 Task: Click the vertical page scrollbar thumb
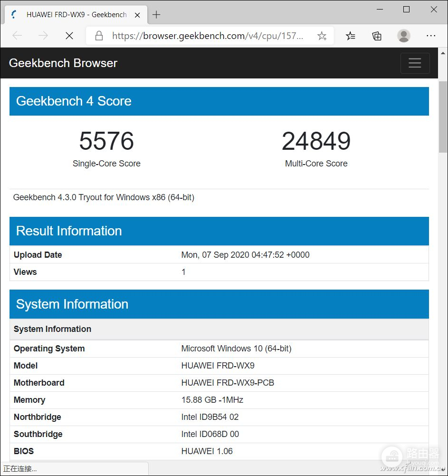pos(443,117)
